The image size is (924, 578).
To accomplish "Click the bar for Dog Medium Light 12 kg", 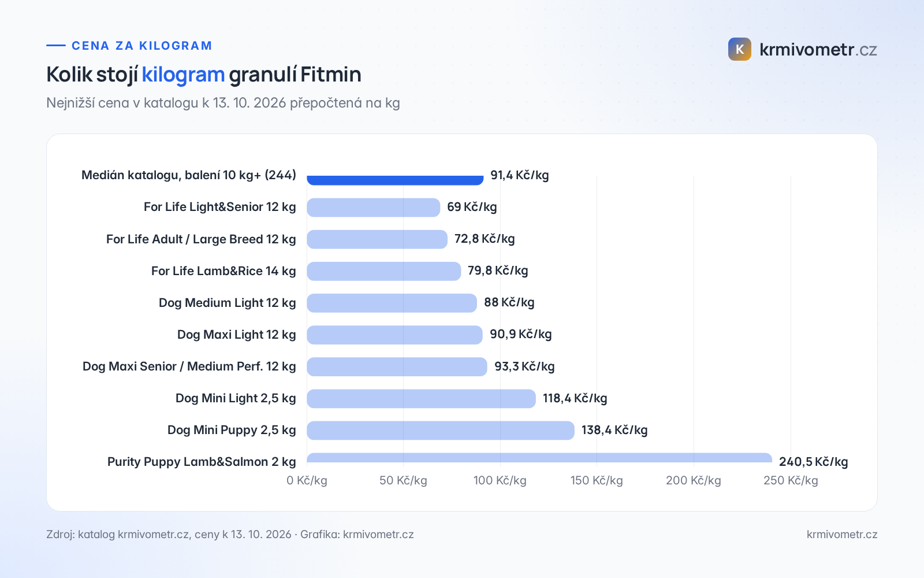I will [392, 303].
